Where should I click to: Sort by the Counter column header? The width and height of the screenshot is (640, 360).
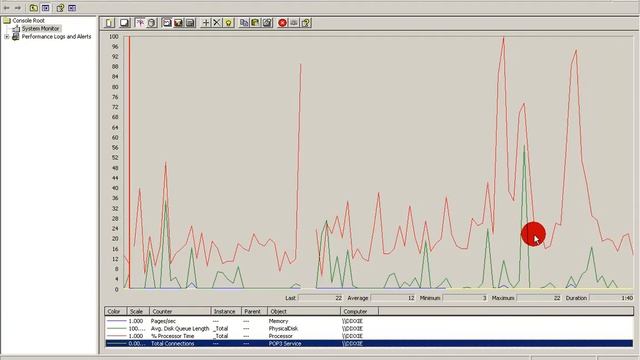point(180,311)
